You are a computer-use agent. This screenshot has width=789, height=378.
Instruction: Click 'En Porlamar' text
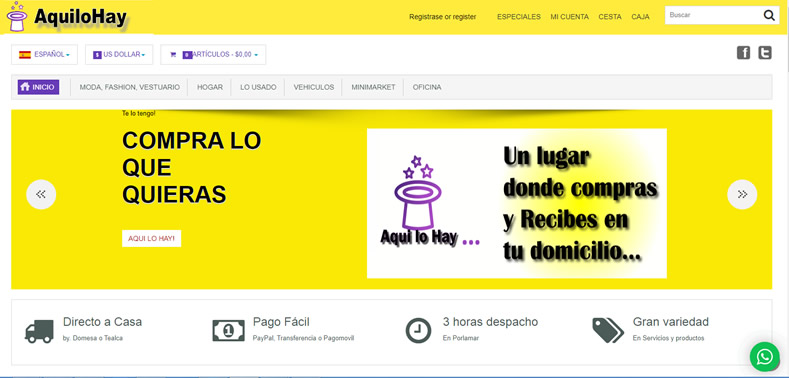coord(461,338)
